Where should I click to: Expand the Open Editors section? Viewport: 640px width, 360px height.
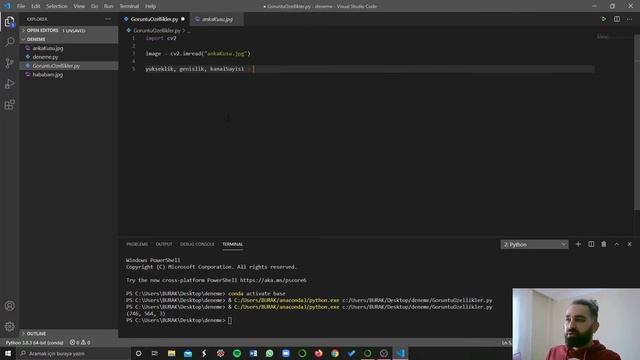69,31
